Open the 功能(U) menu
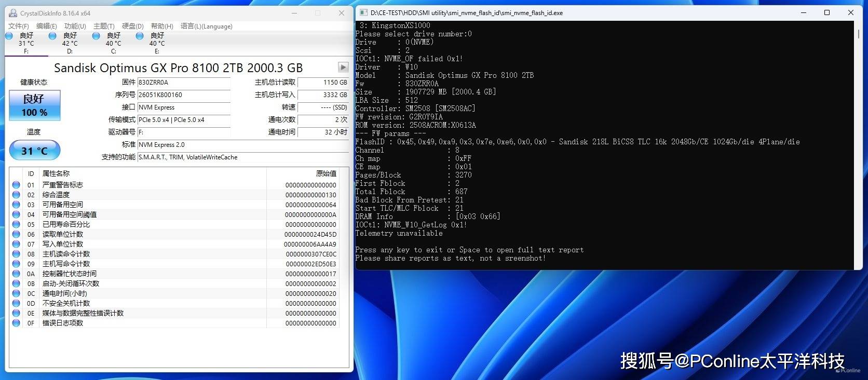 point(75,26)
